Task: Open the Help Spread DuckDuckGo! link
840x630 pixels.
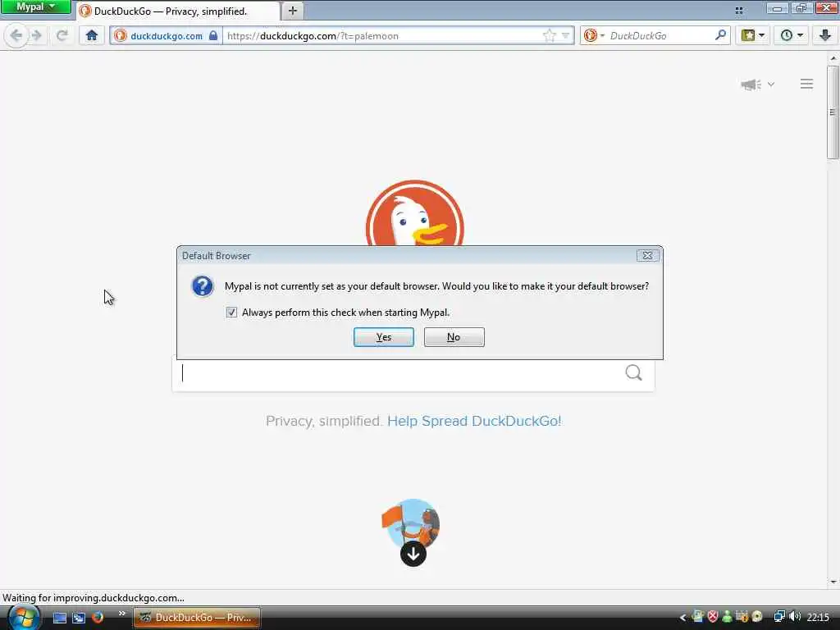Action: click(x=474, y=421)
